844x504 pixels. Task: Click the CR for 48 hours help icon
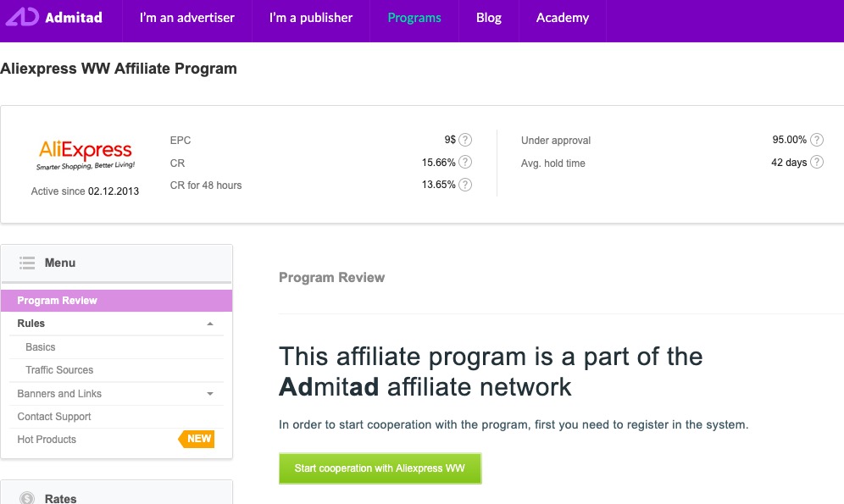click(x=465, y=185)
